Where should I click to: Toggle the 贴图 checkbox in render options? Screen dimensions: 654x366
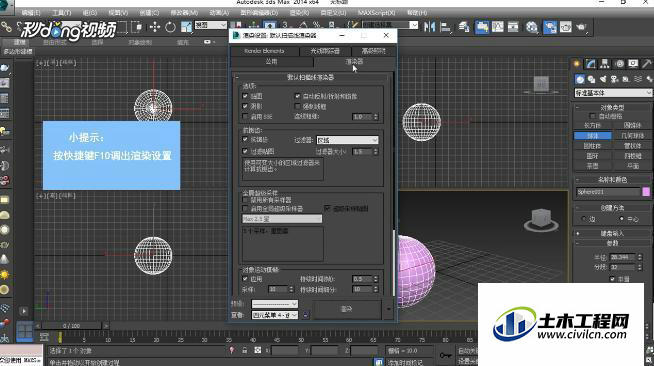245,96
